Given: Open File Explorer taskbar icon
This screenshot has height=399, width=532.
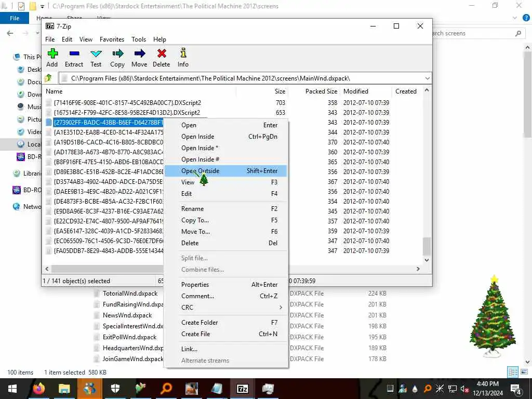Looking at the screenshot, I should [64, 389].
